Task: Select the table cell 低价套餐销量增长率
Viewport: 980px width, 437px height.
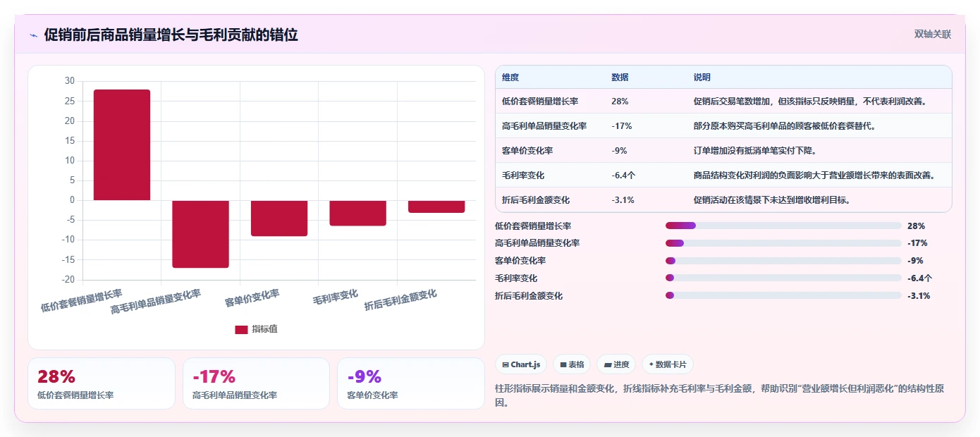Action: point(540,101)
